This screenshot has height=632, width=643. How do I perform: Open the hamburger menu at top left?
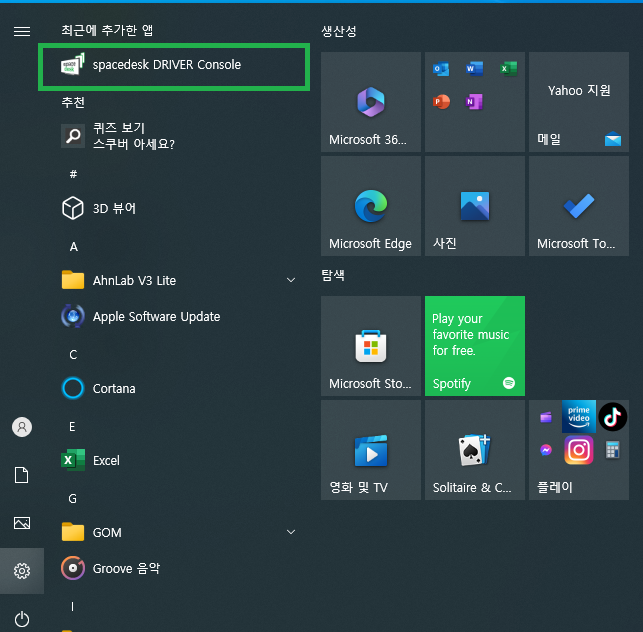click(22, 31)
